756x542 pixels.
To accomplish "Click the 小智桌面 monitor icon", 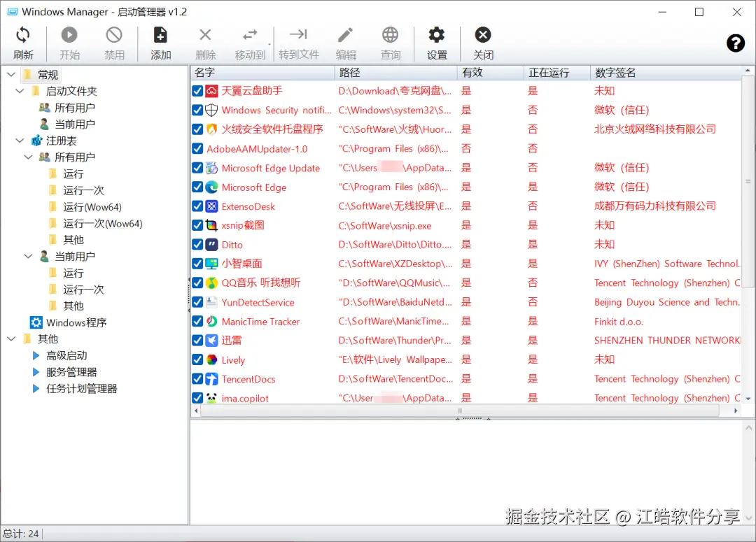I will click(x=211, y=264).
